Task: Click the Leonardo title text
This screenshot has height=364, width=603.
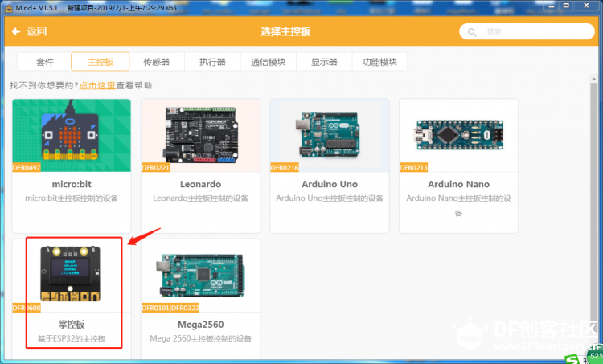Action: coord(200,184)
